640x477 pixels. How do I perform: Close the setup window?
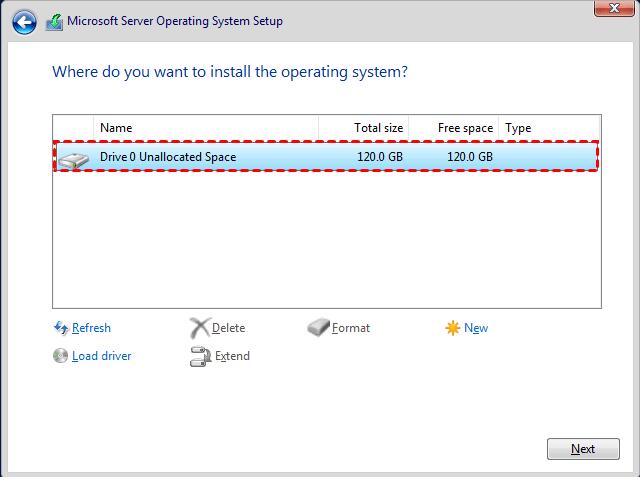coord(611,9)
